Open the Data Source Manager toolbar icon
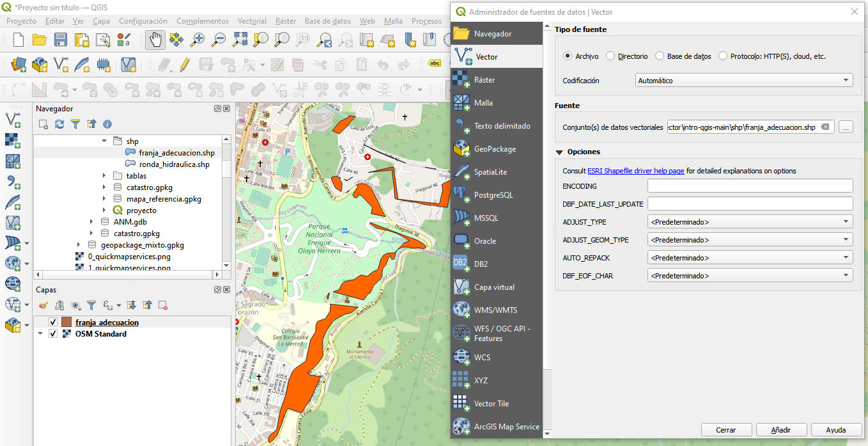The image size is (868, 446). pyautogui.click(x=18, y=65)
